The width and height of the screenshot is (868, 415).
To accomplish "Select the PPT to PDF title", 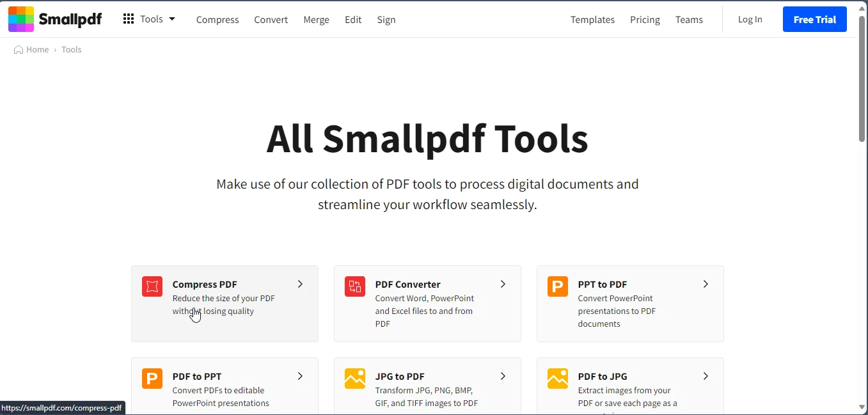I will tap(603, 285).
